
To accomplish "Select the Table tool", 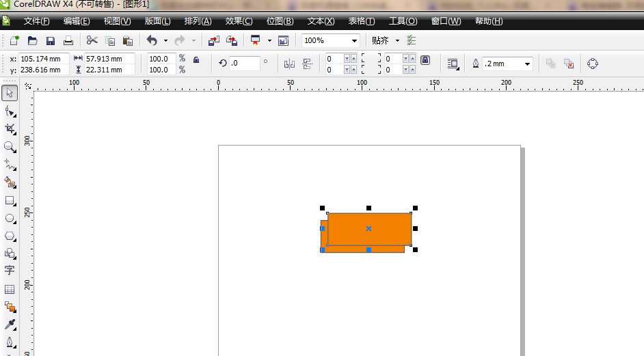I will pos(10,289).
